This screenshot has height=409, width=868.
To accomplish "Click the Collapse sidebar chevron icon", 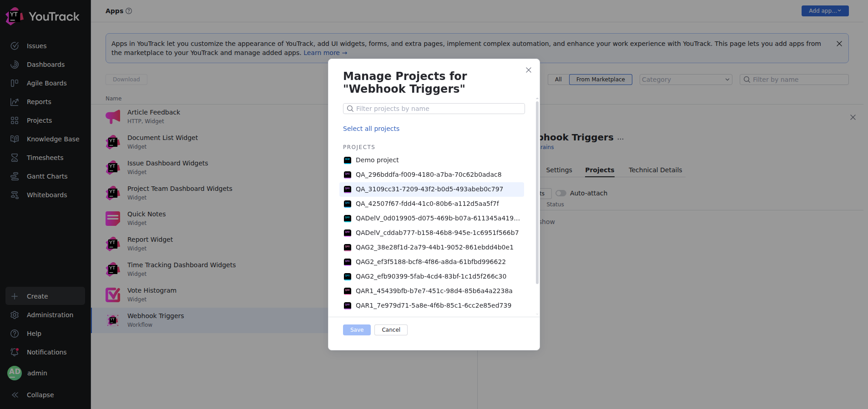I will 15,395.
